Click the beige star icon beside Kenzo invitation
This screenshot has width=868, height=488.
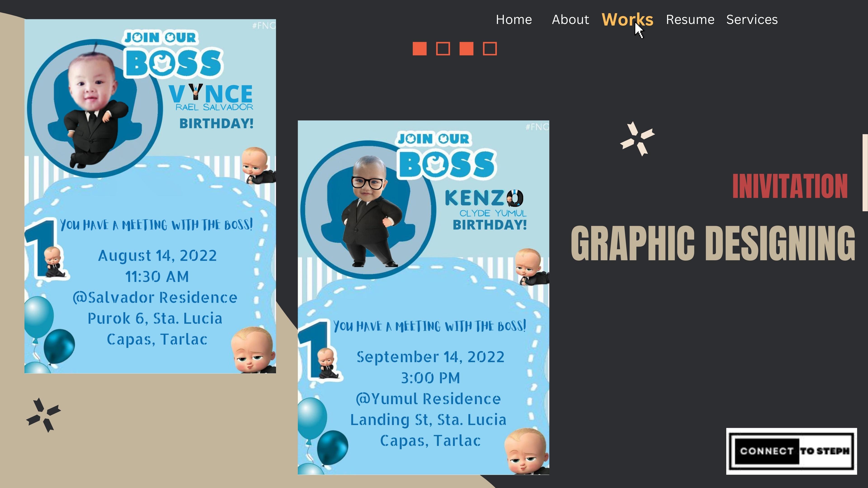637,139
